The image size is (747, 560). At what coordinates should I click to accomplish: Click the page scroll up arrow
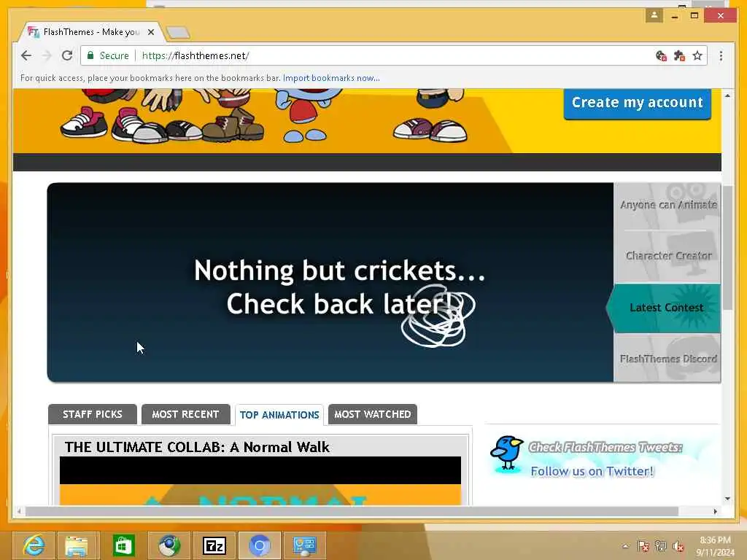click(x=727, y=96)
